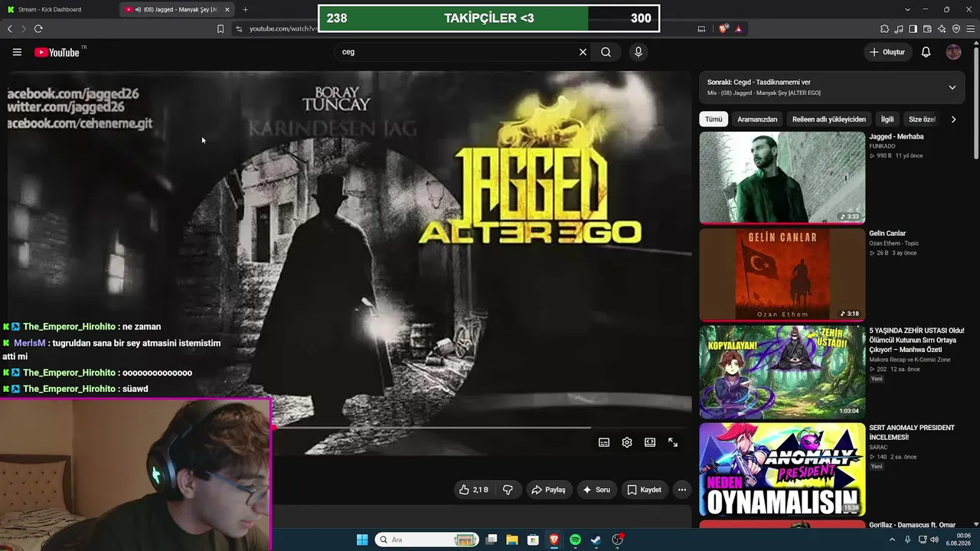Select the Tümü filter chip
980x551 pixels.
click(714, 119)
